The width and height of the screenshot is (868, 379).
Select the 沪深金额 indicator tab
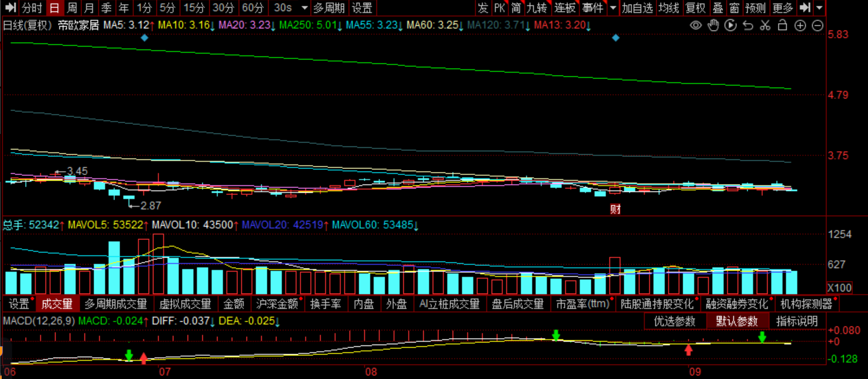278,303
